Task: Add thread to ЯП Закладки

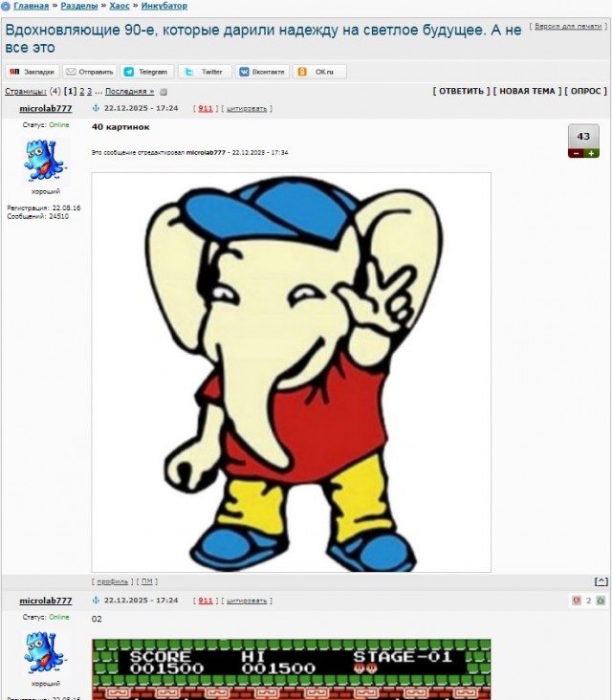Action: (x=33, y=72)
